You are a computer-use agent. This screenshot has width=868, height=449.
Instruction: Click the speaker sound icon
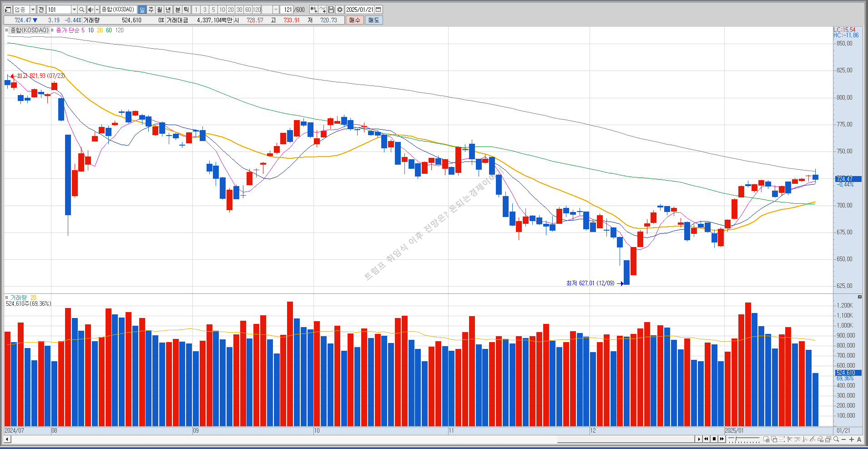pyautogui.click(x=90, y=10)
